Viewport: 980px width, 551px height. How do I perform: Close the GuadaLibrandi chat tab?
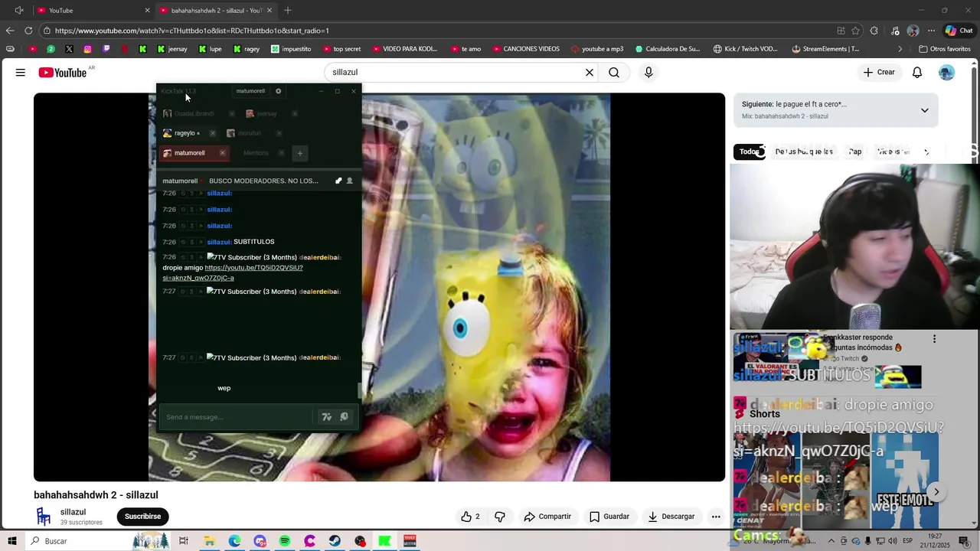tap(232, 114)
